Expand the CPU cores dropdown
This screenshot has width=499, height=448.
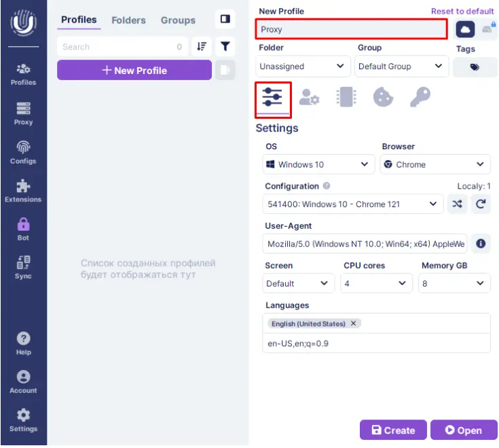pyautogui.click(x=374, y=283)
